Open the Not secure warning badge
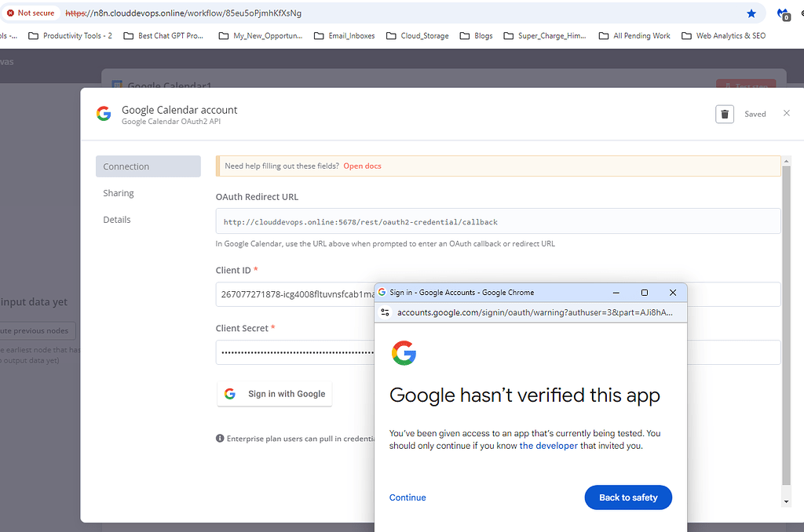Viewport: 804px width, 532px height. coord(31,13)
